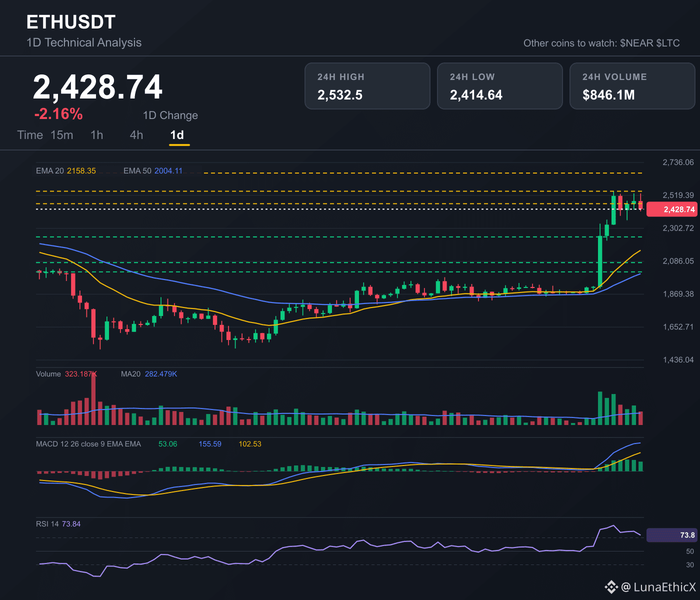Click the $NEAR $LTC coins-to-watch text
700x600 pixels.
650,43
